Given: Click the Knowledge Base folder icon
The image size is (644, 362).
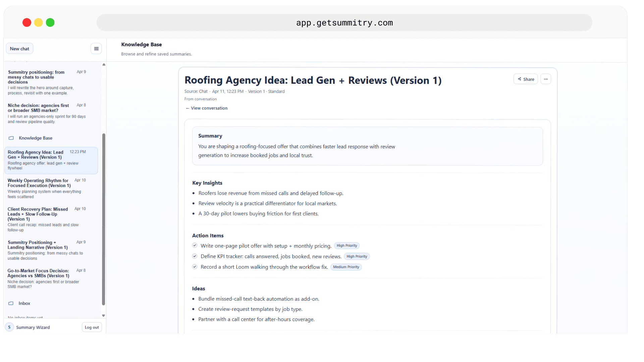Looking at the screenshot, I should pos(11,138).
